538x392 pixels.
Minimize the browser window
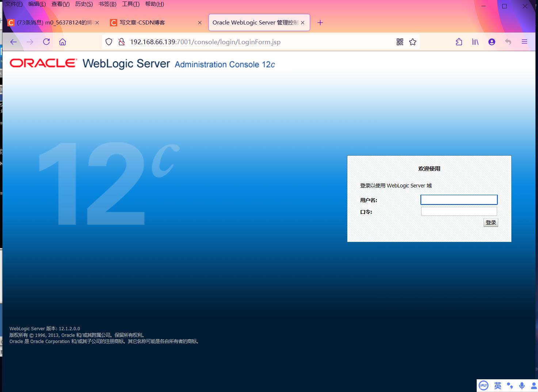coord(484,6)
